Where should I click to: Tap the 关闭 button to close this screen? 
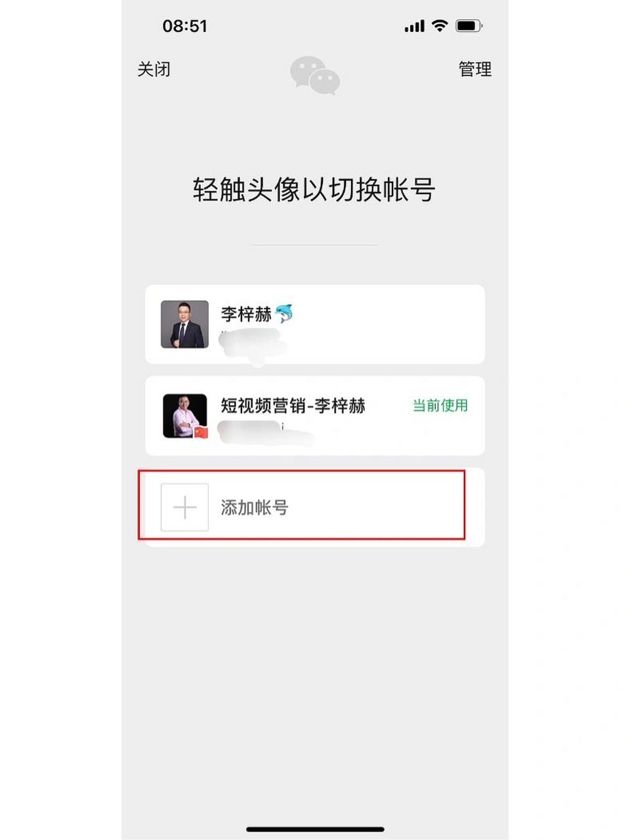pos(155,70)
